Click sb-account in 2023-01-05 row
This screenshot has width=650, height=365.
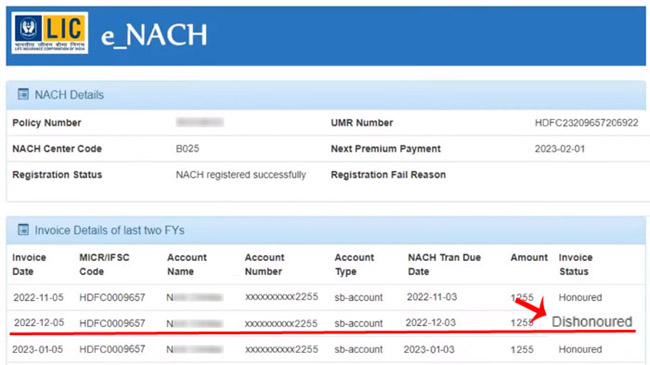[x=358, y=349]
